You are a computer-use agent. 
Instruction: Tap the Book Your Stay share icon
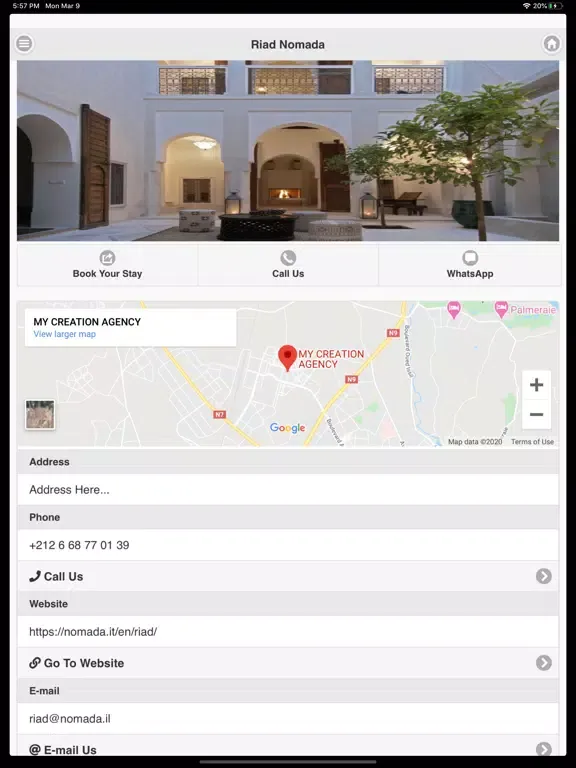point(107,258)
